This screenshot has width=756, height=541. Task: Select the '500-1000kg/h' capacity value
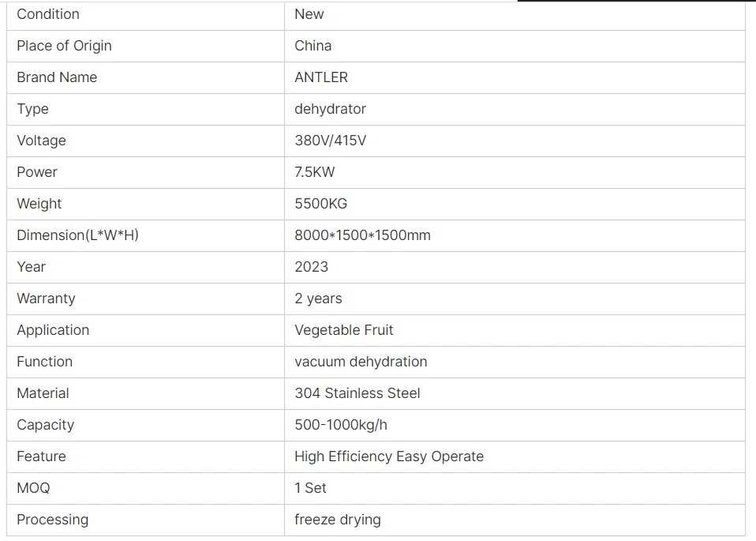coord(341,425)
